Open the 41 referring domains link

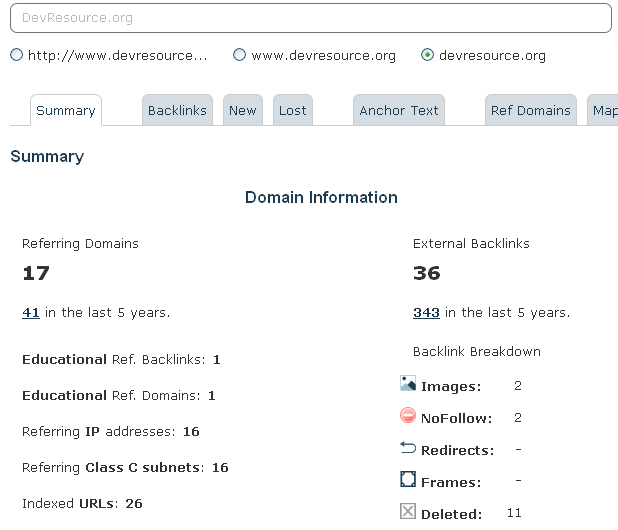coord(31,312)
